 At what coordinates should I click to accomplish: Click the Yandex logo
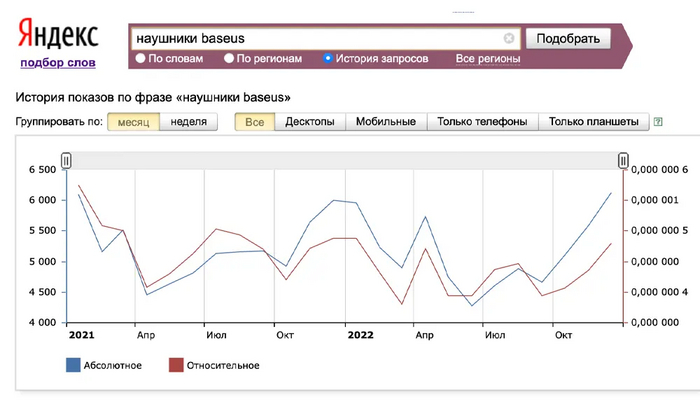coord(58,36)
